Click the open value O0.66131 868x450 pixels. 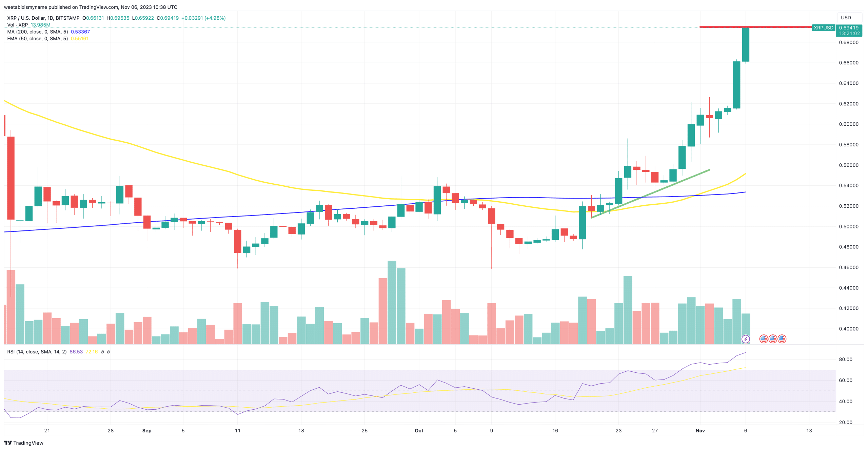pos(93,18)
